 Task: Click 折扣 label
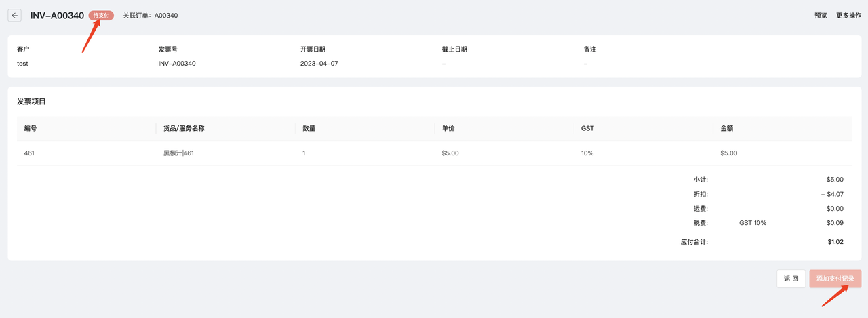701,194
